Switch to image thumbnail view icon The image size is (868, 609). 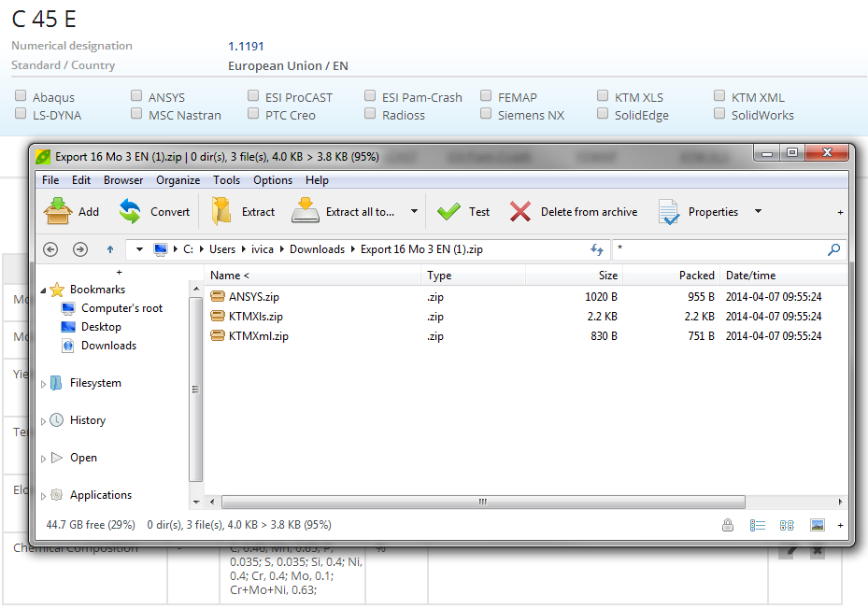pyautogui.click(x=817, y=525)
